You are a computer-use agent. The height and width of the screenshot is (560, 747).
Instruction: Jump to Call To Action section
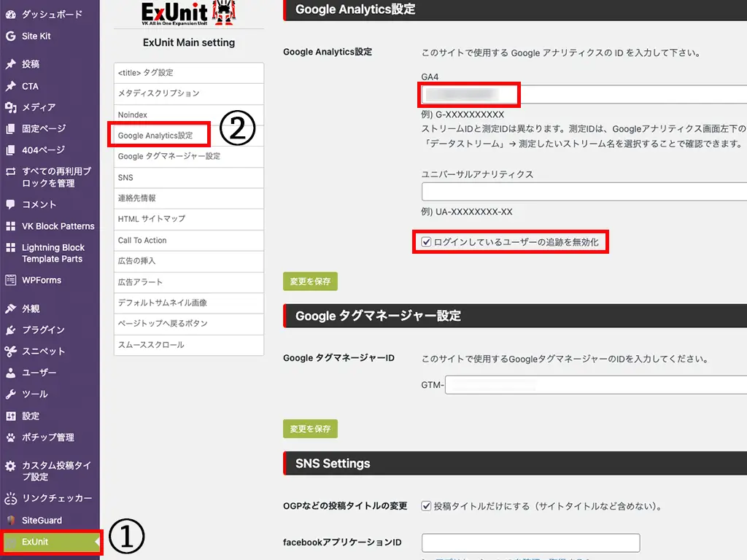[189, 241]
